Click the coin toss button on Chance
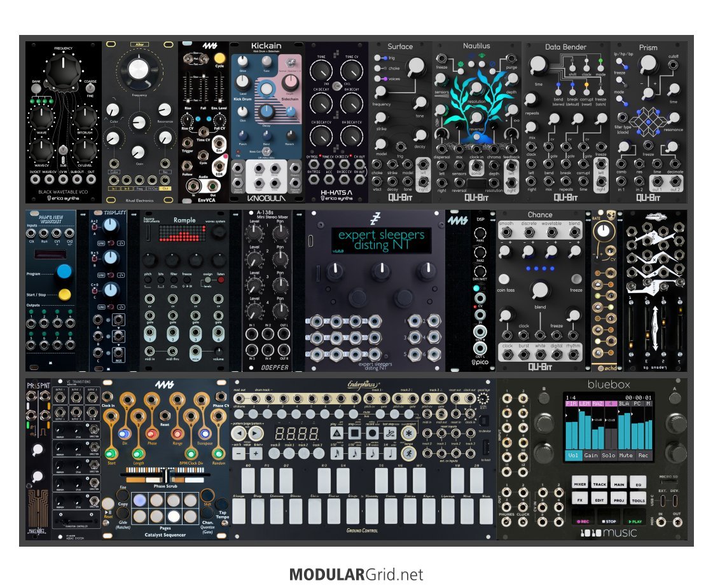Viewport: 713px width, 588px height. 504,278
